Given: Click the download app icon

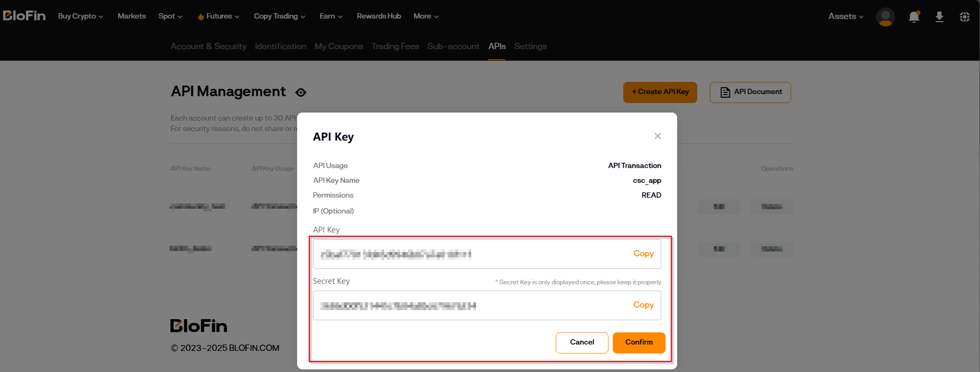Looking at the screenshot, I should coord(939,17).
